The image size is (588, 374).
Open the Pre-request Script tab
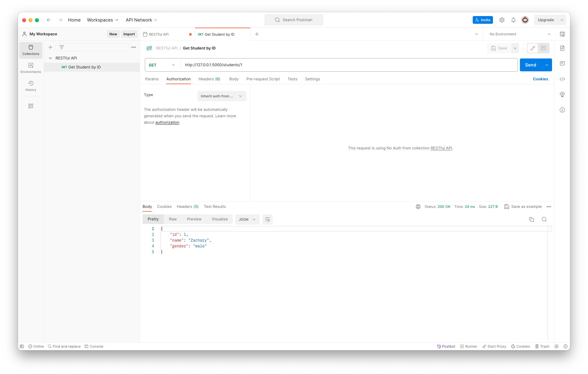point(263,79)
